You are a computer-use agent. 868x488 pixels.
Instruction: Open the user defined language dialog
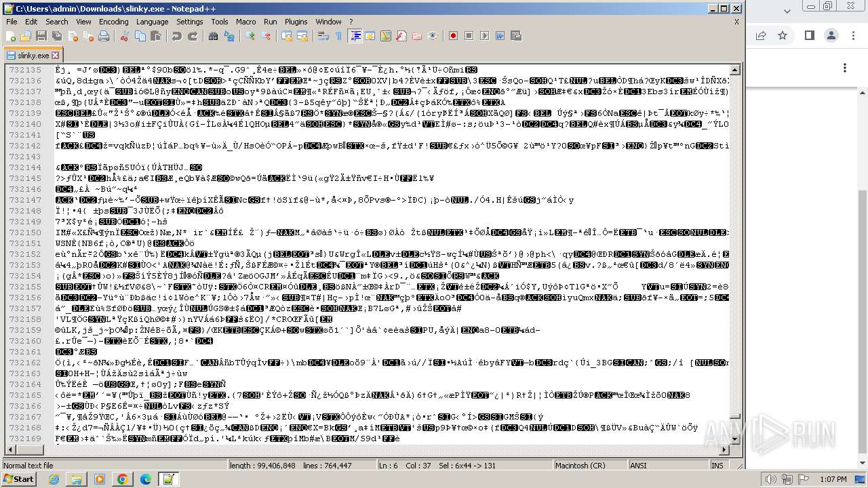370,36
